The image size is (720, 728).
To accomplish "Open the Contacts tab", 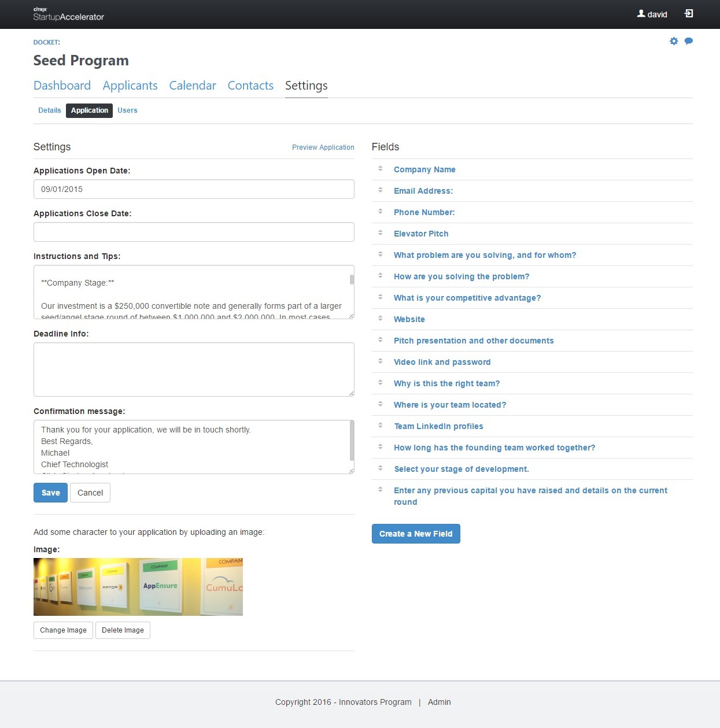I will pyautogui.click(x=250, y=86).
